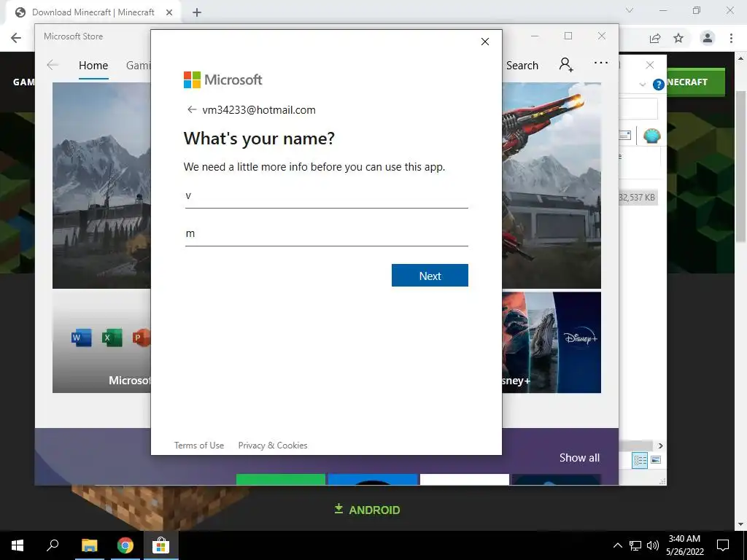Click the Chrome page scrollbar down arrow

tap(741, 524)
